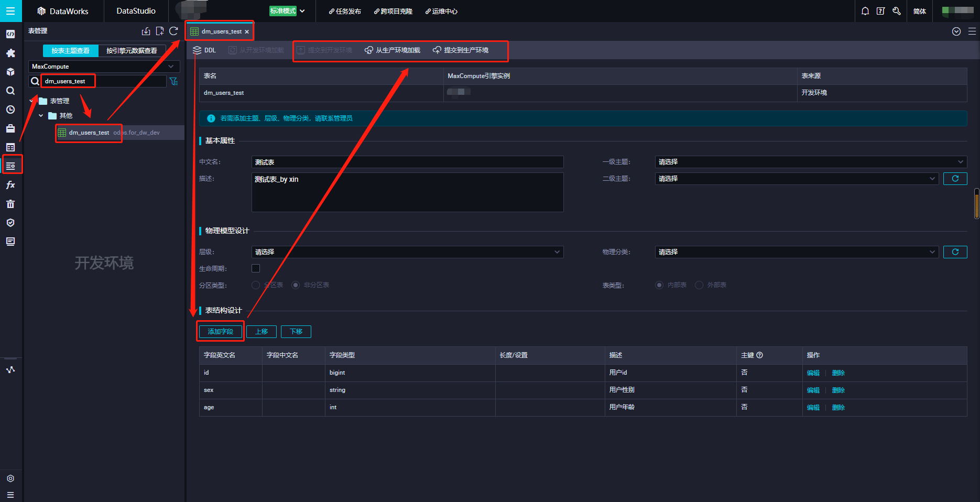
Task: Click the 主键 help question mark icon
Action: coord(759,355)
